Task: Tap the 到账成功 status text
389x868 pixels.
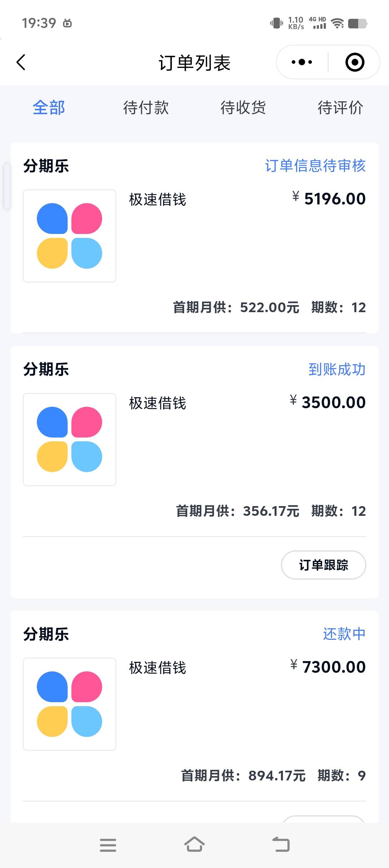Action: 337,369
